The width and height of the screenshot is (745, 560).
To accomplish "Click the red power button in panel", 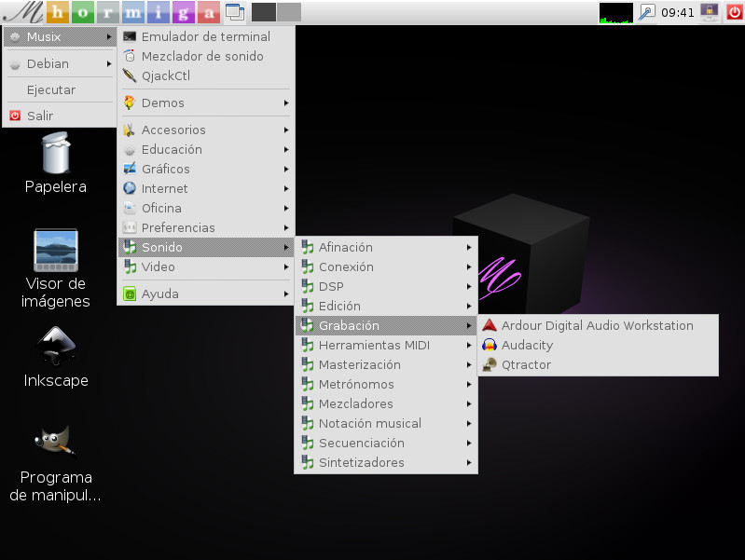I will pyautogui.click(x=734, y=12).
